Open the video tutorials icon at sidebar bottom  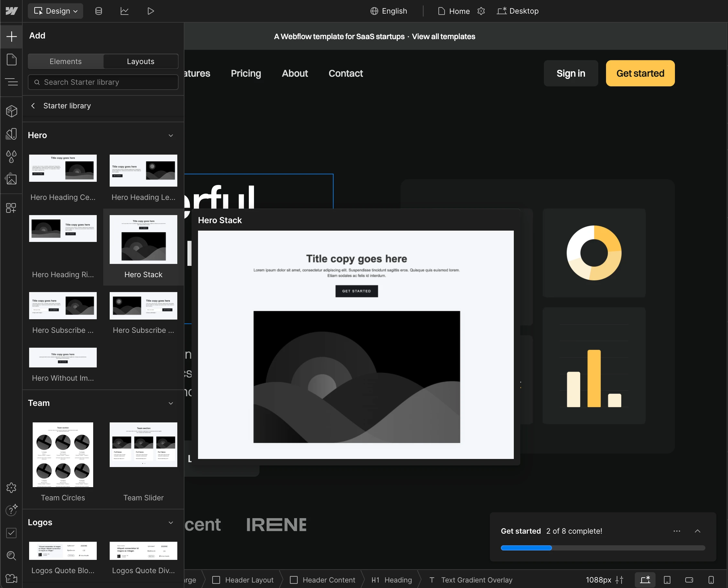[x=11, y=578]
